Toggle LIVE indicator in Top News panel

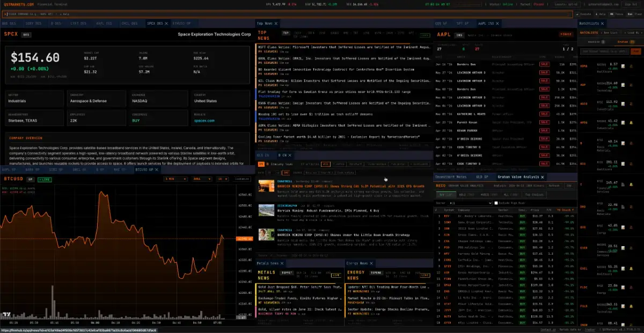(425, 35)
